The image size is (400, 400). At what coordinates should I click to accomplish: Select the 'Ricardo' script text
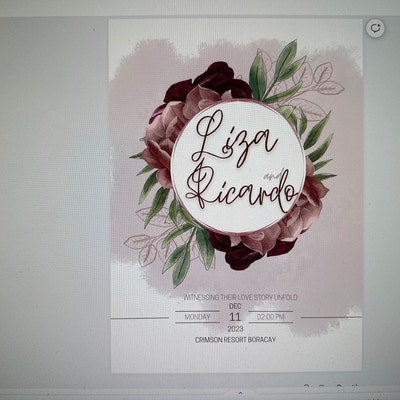242,188
